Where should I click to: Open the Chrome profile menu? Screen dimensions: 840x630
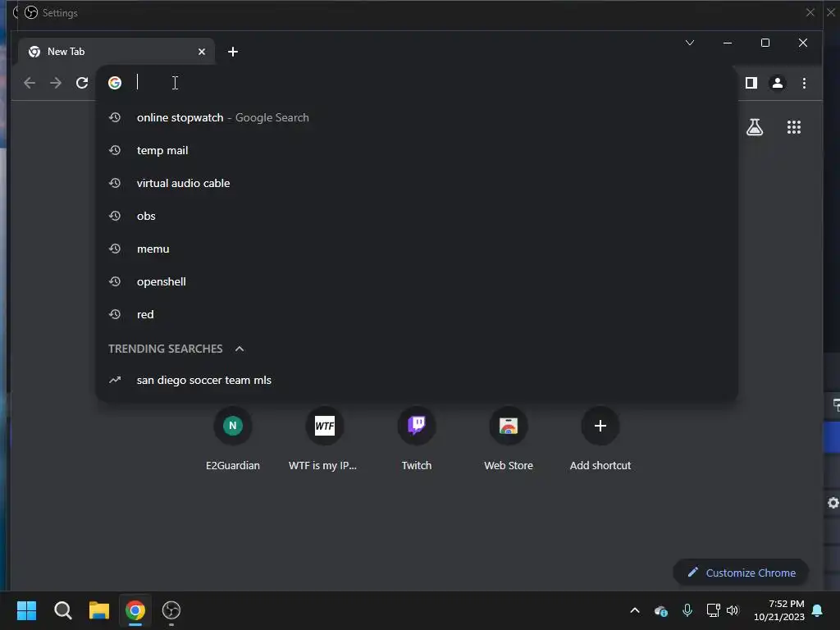click(x=778, y=83)
